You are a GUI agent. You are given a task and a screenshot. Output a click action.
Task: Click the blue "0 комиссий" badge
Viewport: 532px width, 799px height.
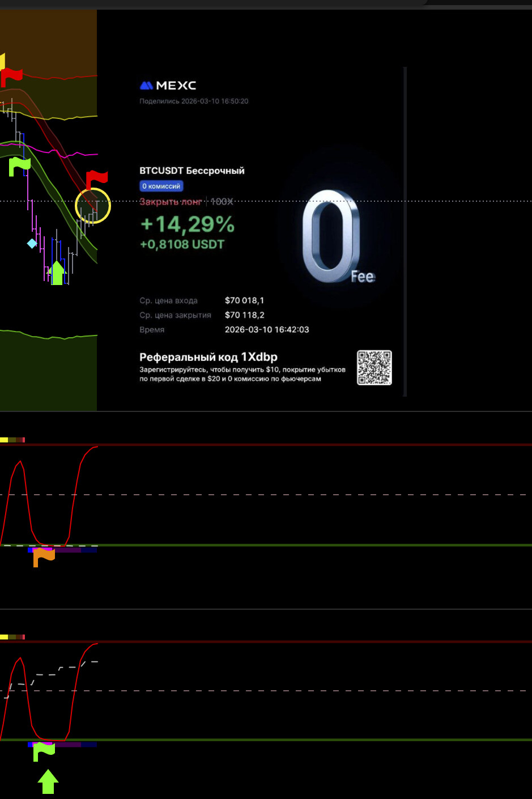click(x=161, y=186)
